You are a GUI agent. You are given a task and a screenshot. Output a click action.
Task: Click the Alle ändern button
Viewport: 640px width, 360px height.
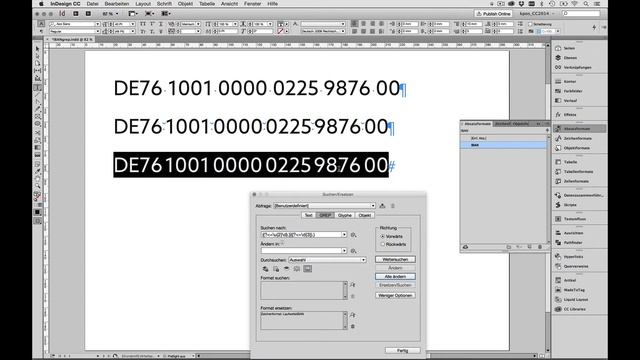pos(395,276)
